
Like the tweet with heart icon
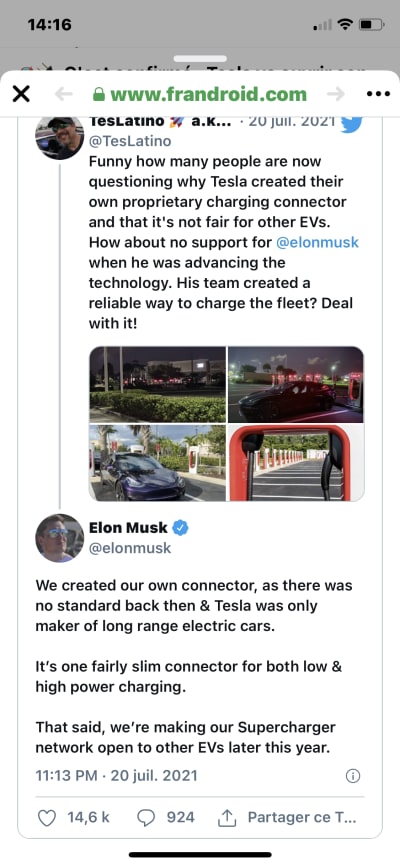coord(47,817)
